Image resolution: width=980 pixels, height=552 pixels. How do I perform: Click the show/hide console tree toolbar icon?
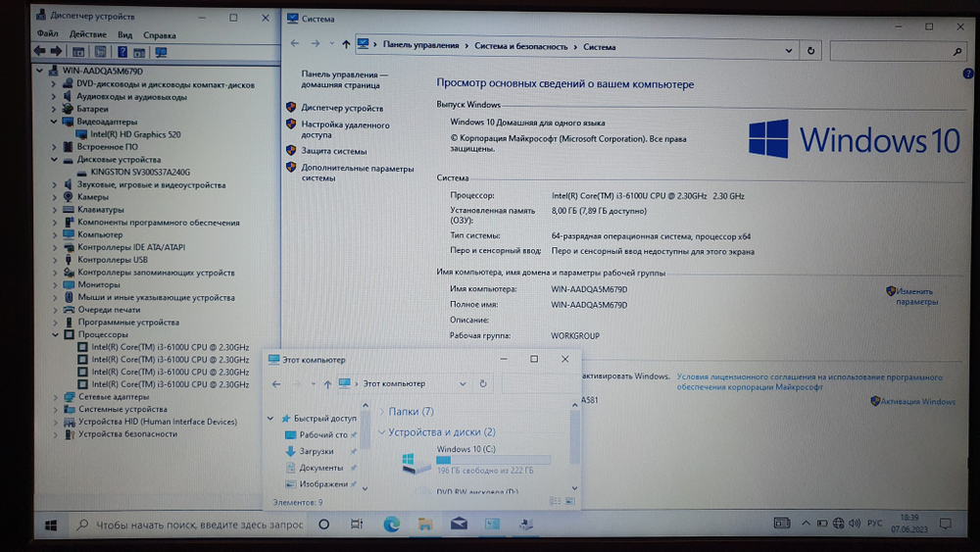click(x=78, y=52)
